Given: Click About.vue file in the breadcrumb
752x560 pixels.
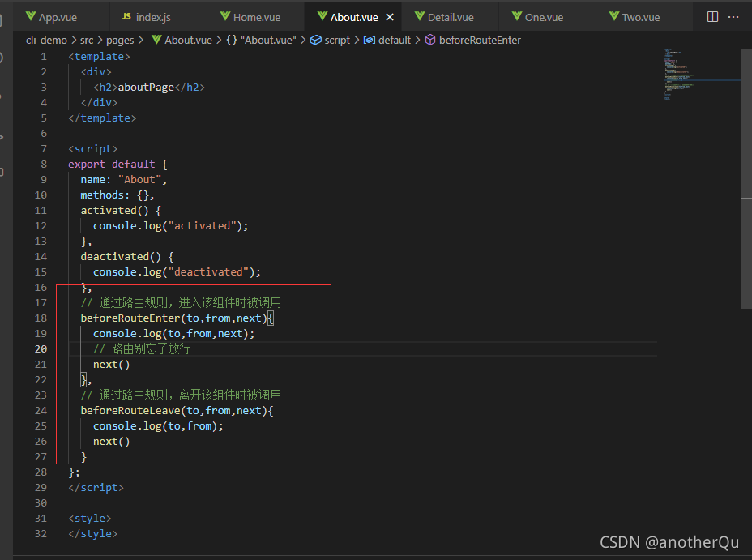Looking at the screenshot, I should point(188,41).
